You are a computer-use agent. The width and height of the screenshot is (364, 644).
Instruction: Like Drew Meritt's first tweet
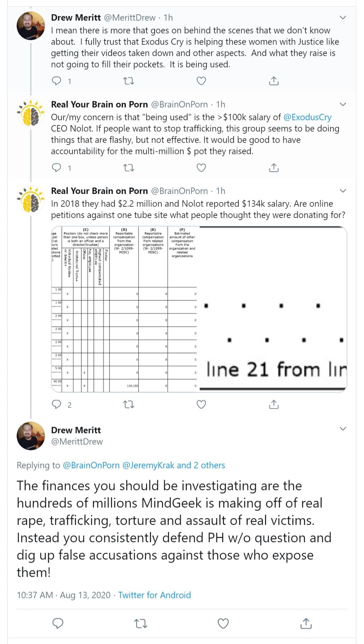point(201,81)
